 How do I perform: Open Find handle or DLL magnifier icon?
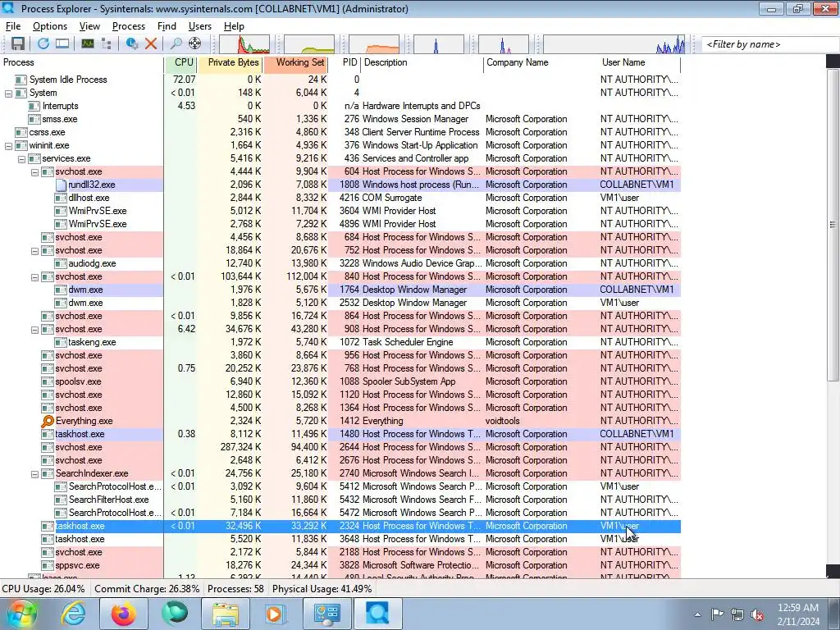[176, 44]
